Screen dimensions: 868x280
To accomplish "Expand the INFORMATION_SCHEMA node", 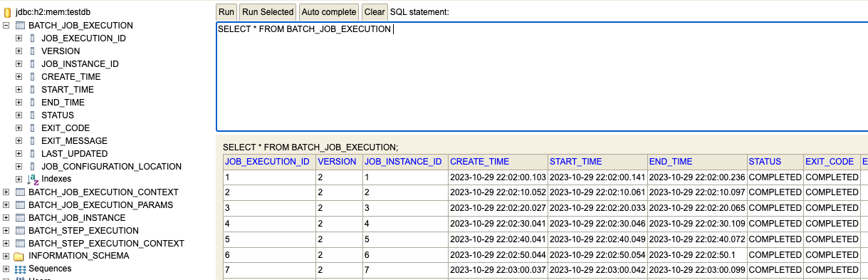I will (x=6, y=256).
